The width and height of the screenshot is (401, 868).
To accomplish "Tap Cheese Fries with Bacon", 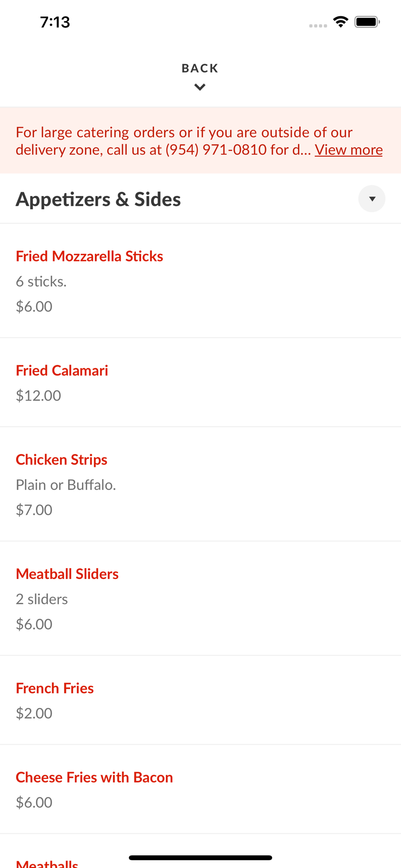I will coord(94,777).
